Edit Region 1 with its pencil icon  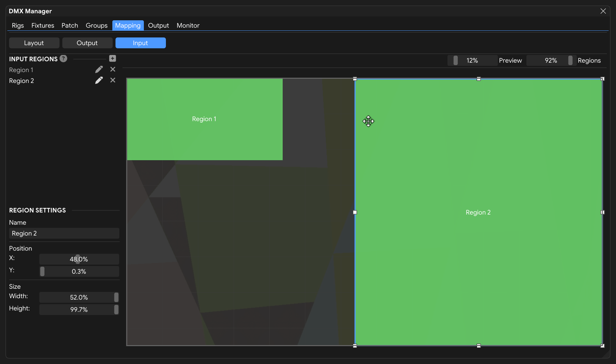click(99, 70)
